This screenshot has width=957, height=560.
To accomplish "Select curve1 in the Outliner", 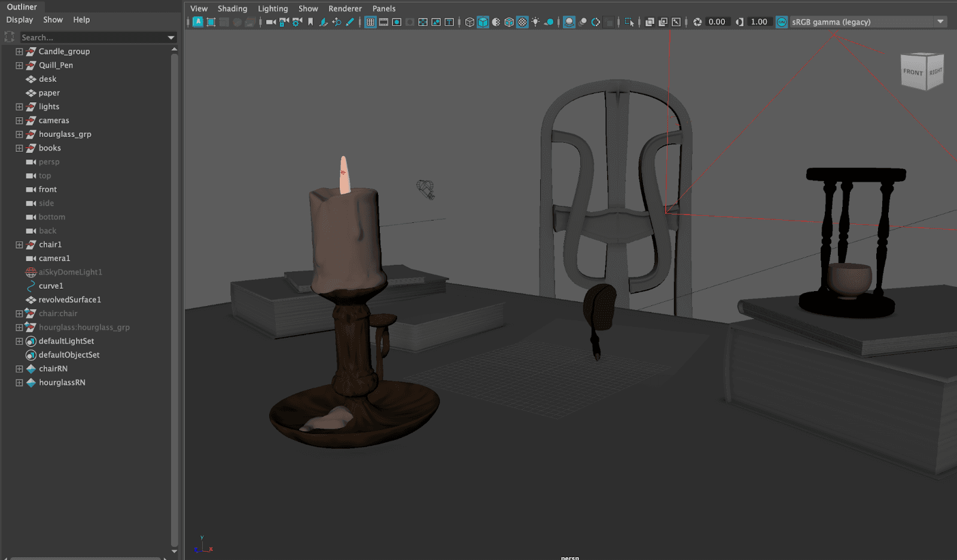I will (x=51, y=286).
